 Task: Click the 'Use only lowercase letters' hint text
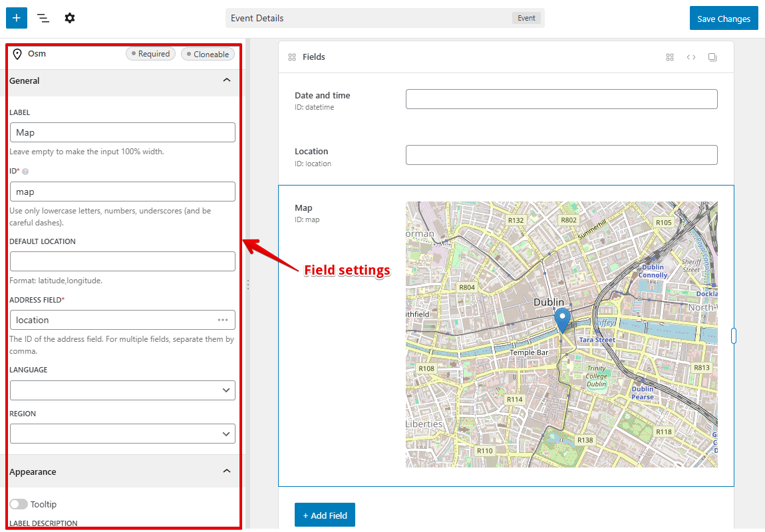click(110, 217)
